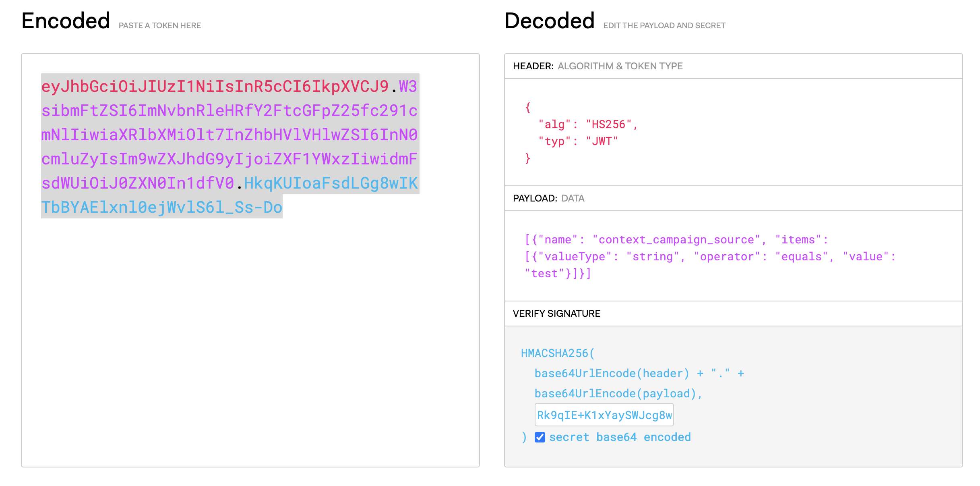Click the "alg": "HS256" line
This screenshot has height=486, width=980.
[x=588, y=125]
